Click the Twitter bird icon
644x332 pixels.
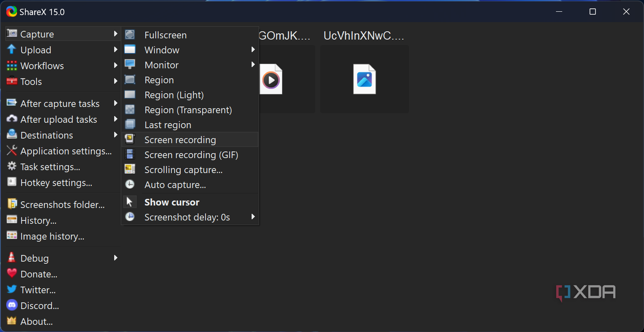(12, 289)
